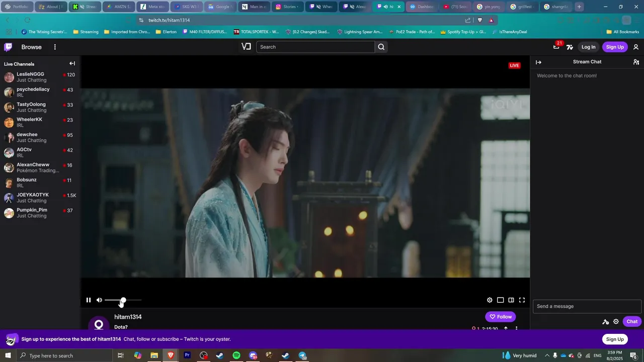644x362 pixels.
Task: Open chat settings gear icon
Action: tap(616, 321)
